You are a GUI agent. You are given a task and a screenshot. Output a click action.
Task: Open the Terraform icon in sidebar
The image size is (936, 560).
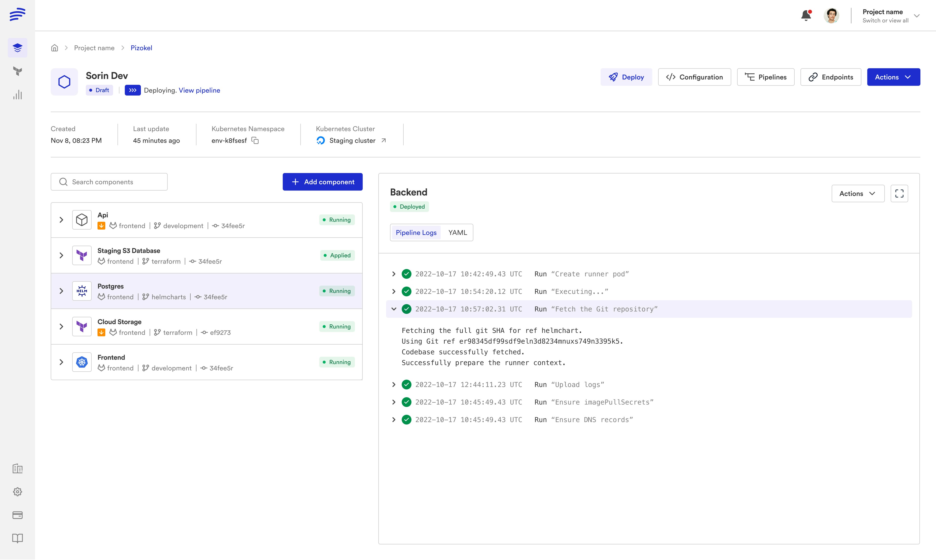point(17,71)
